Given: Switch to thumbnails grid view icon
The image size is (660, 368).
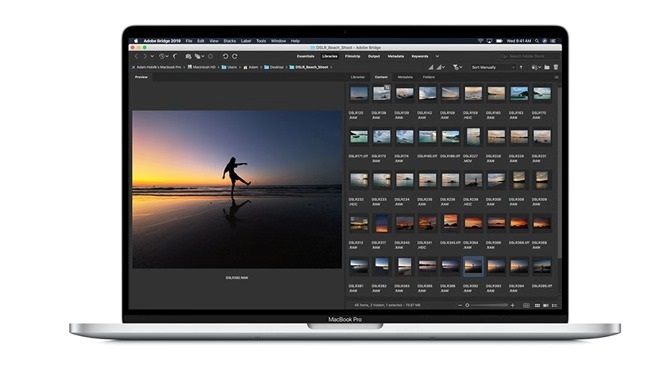Looking at the screenshot, I should [537, 305].
